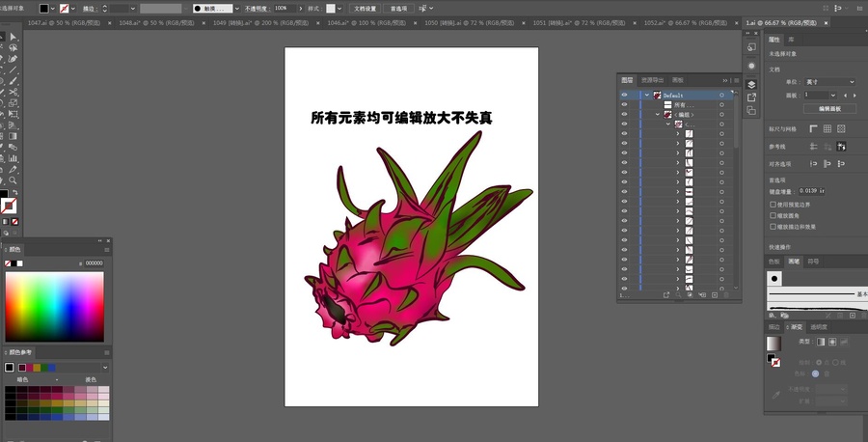
Task: Enable 使用预览边界 checkbox
Action: tap(773, 205)
